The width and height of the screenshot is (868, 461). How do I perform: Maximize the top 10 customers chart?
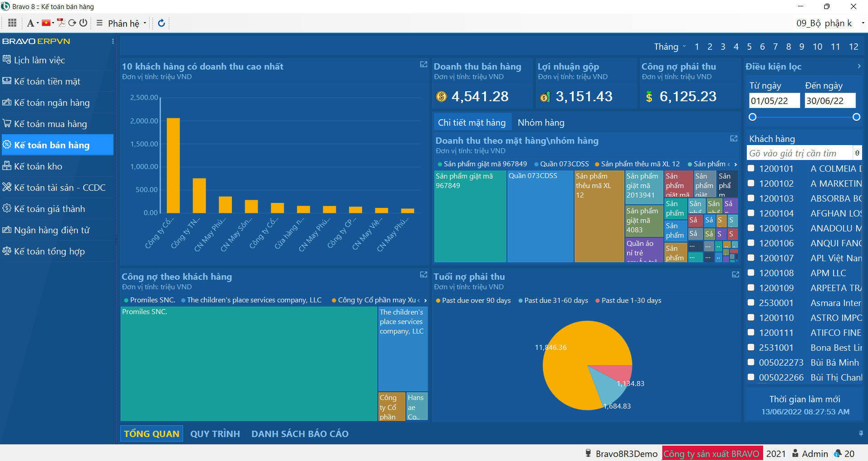[x=423, y=65]
